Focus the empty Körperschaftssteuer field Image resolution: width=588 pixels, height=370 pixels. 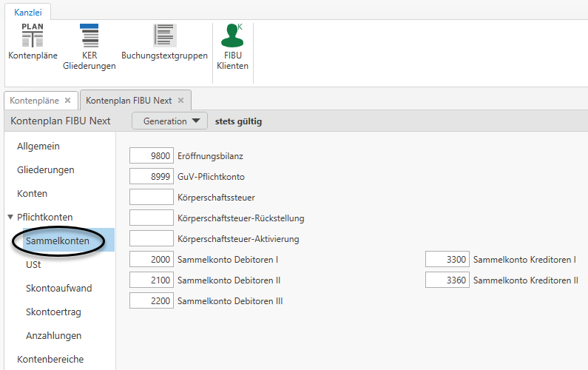[x=152, y=198]
